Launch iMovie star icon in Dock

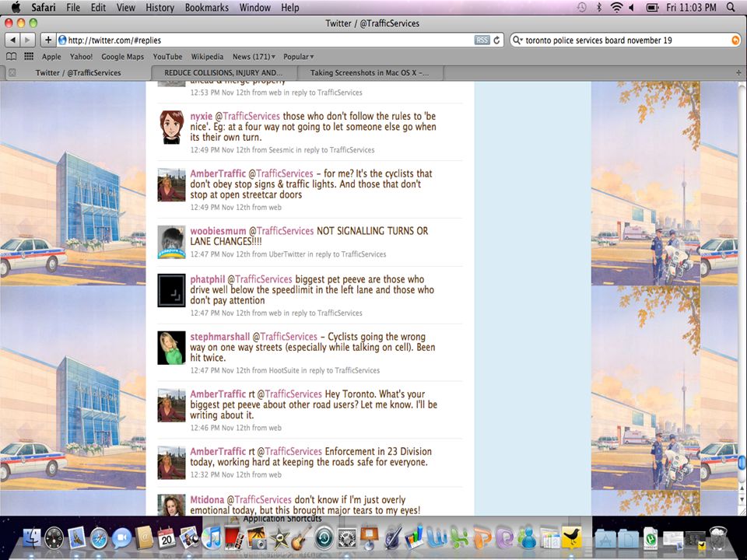[279, 538]
